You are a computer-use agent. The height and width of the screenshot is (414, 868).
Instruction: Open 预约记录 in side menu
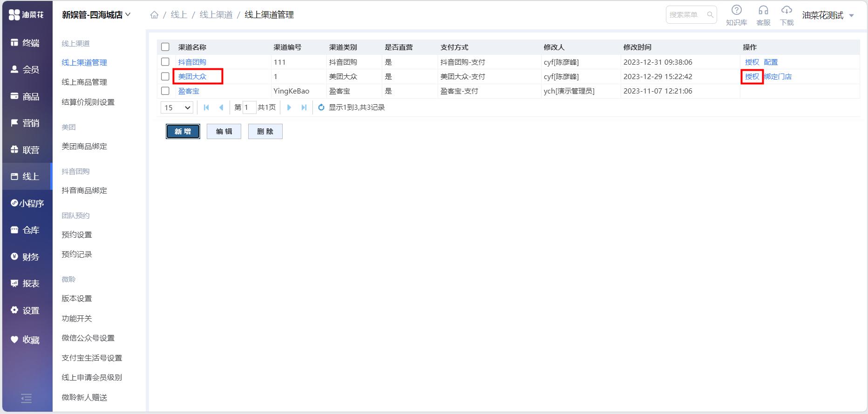tap(77, 254)
